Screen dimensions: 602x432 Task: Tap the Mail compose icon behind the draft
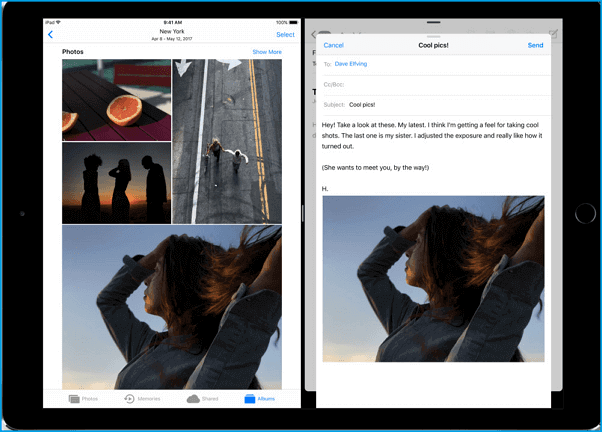coord(553,34)
